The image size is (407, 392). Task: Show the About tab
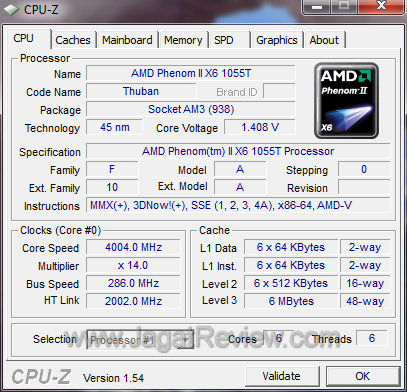[324, 40]
